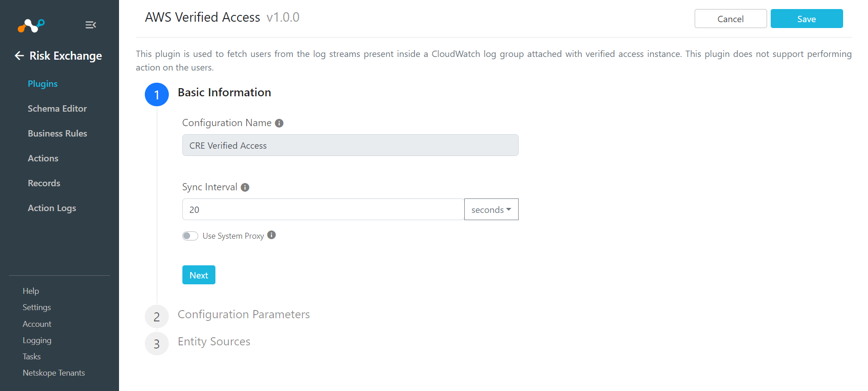
Task: Click the Sync Interval number field
Action: (x=323, y=209)
